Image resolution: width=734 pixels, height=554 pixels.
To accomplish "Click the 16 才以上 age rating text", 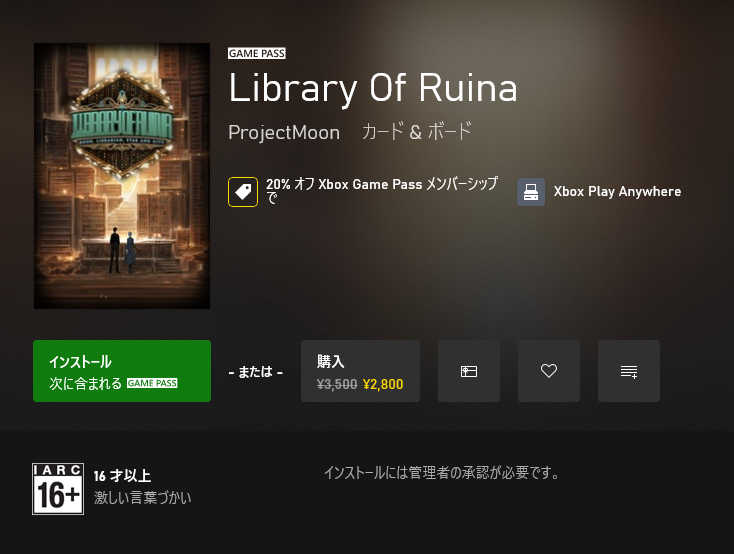I will click(x=122, y=476).
